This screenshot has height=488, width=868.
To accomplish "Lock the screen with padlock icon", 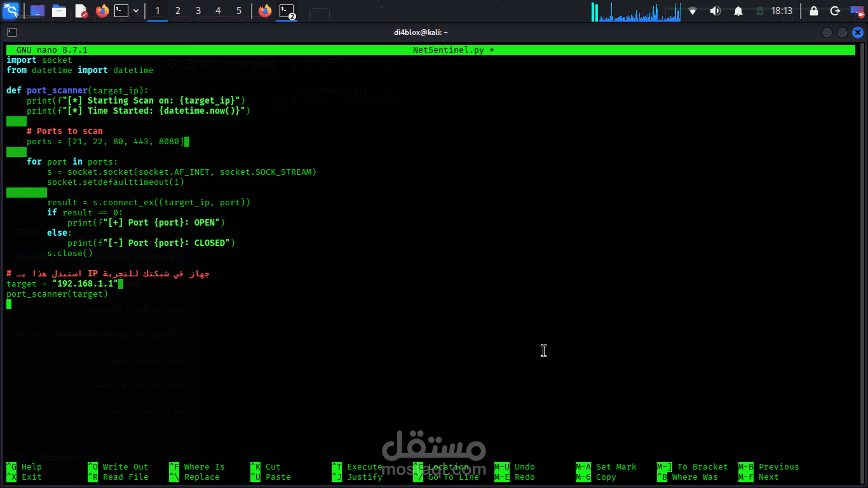I will click(814, 11).
